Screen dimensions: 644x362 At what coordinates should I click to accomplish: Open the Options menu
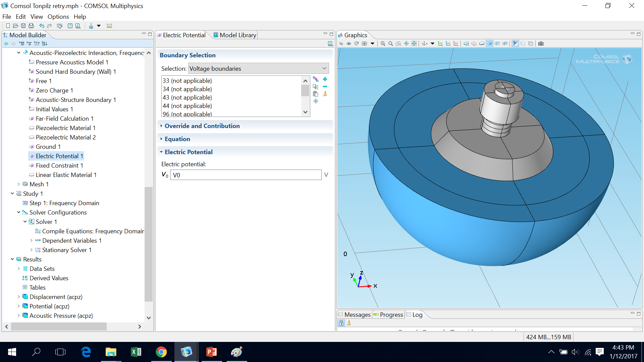click(58, 17)
